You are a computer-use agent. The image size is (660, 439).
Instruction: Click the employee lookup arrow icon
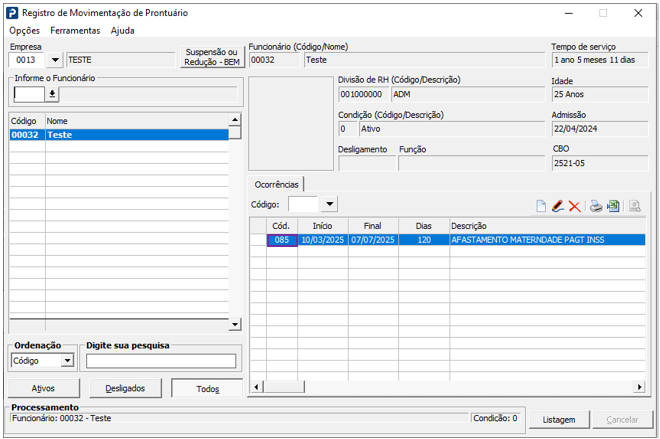tap(52, 94)
